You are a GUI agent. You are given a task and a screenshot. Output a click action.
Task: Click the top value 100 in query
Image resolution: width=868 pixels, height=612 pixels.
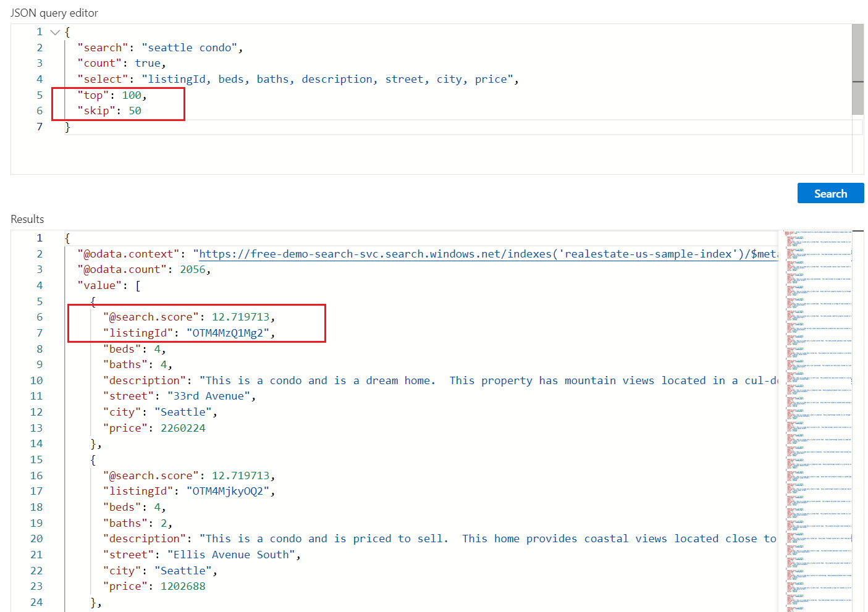(132, 95)
